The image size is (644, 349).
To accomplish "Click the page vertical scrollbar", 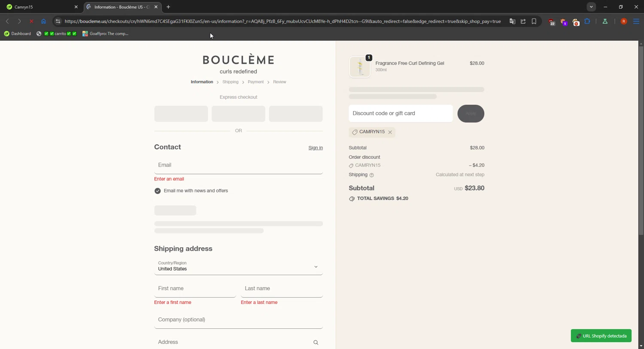I will pos(641,142).
